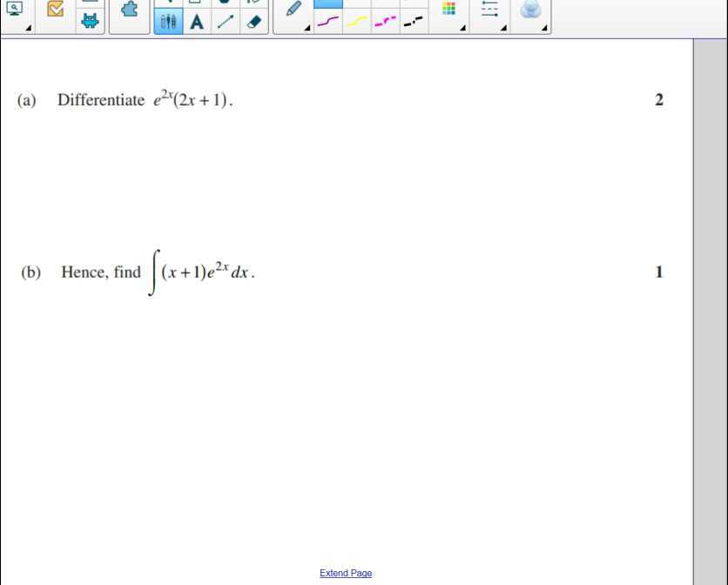Expand the magnifier tool options triangle
The height and width of the screenshot is (585, 728).
[27, 29]
